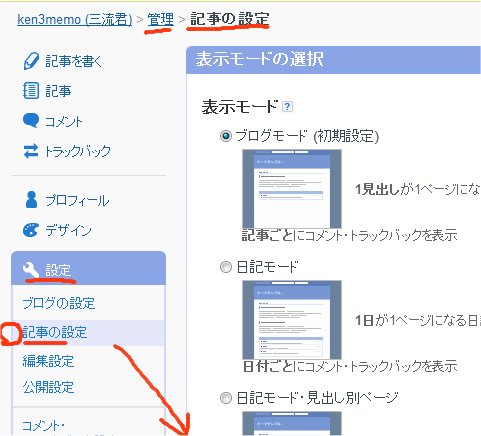The image size is (481, 436).
Task: Click the 表示モードの選択 panel heading
Action: (259, 59)
